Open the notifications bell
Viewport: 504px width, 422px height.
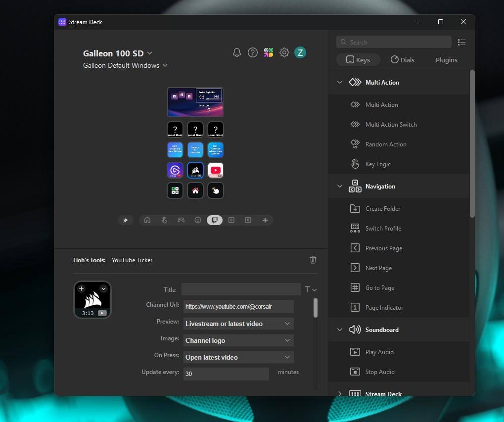237,52
